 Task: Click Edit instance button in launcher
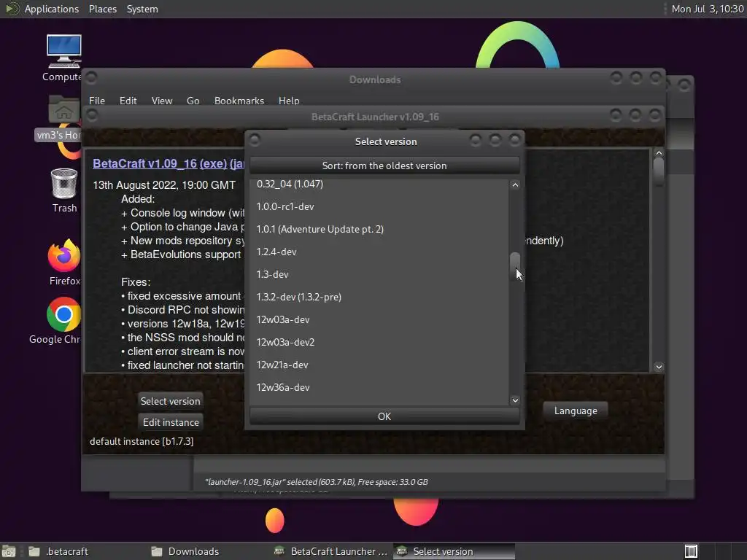[x=171, y=422]
